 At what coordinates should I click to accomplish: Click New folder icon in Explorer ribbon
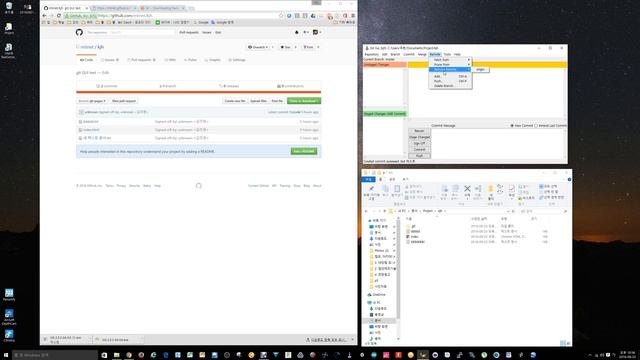point(491,189)
